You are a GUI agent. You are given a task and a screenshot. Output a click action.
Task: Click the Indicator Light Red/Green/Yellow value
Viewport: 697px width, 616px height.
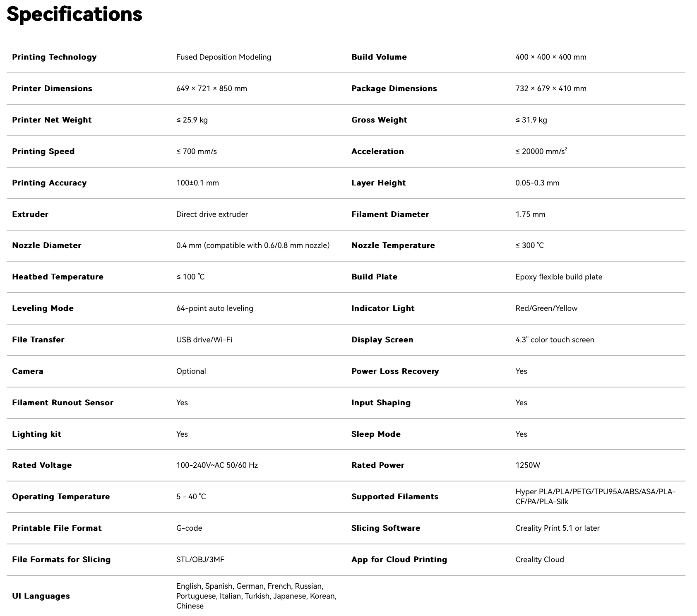click(x=546, y=308)
